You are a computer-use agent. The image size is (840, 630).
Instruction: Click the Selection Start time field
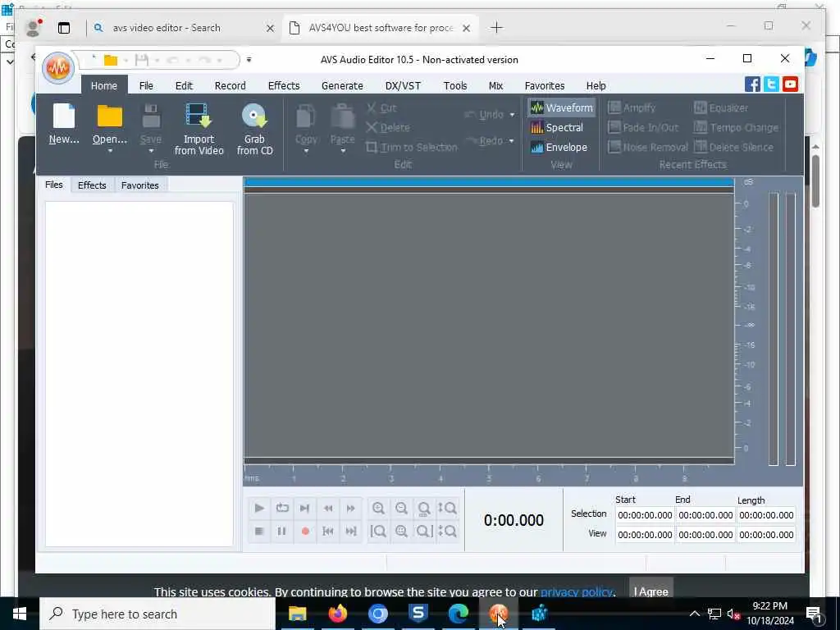click(x=645, y=515)
